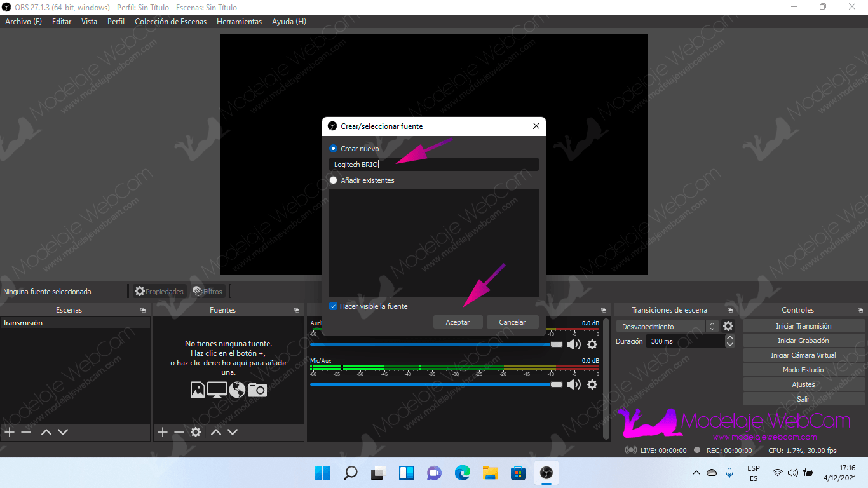Viewport: 868px width, 488px height.
Task: Open Mic/Aux audio settings gear
Action: tap(592, 384)
